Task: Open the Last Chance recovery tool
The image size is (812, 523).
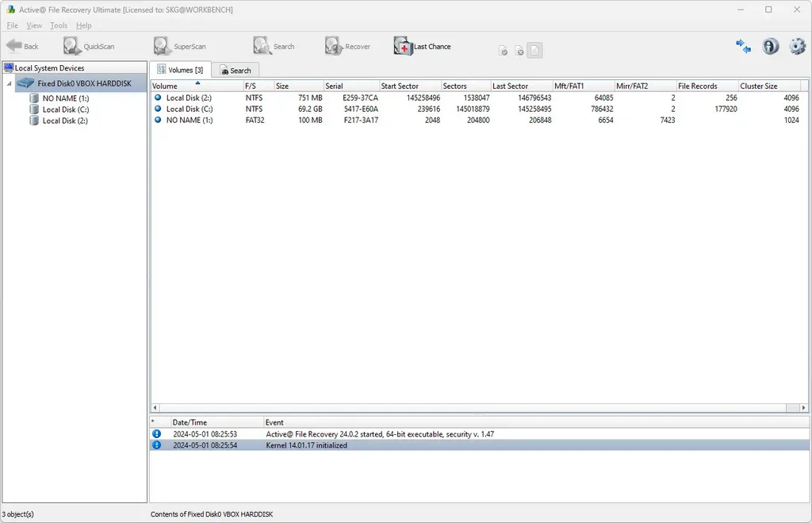Action: click(x=422, y=46)
